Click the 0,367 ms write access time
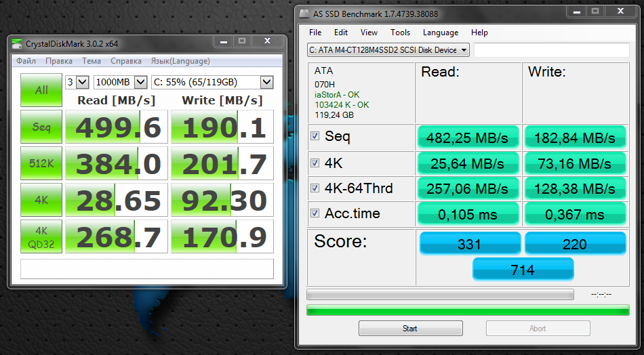 pyautogui.click(x=575, y=214)
